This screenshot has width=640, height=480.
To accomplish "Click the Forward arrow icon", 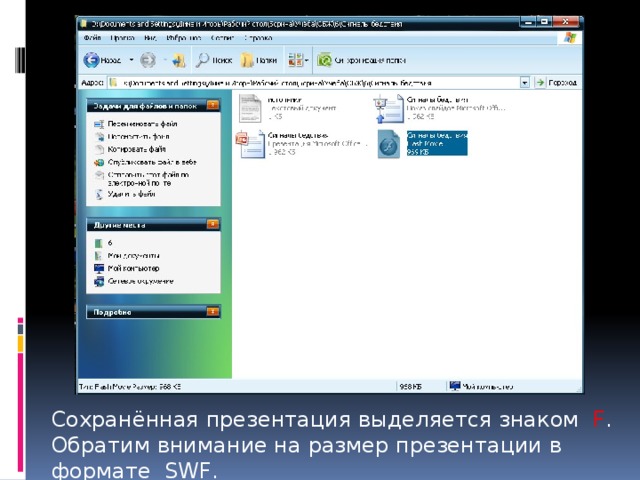I will tap(148, 60).
